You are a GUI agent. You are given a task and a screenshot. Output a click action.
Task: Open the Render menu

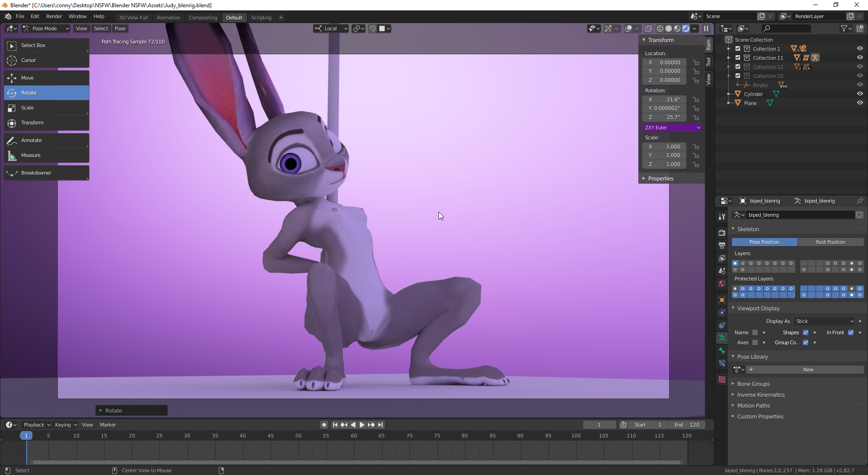(54, 16)
